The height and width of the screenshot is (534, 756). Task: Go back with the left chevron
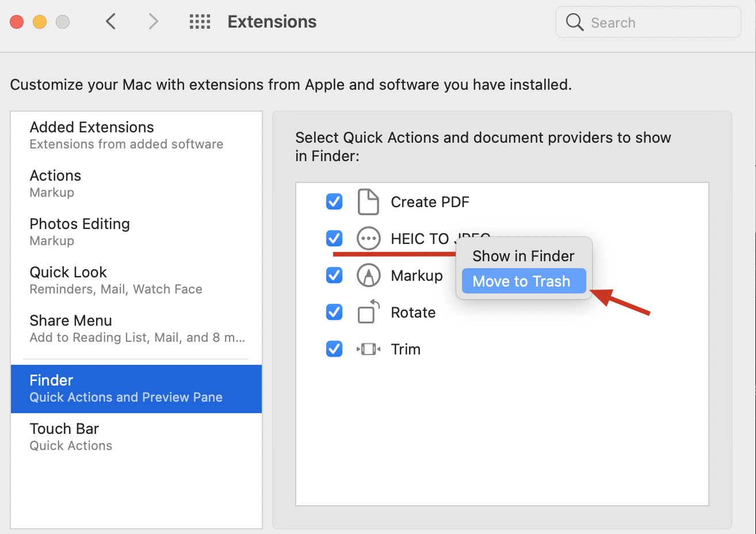pos(111,22)
